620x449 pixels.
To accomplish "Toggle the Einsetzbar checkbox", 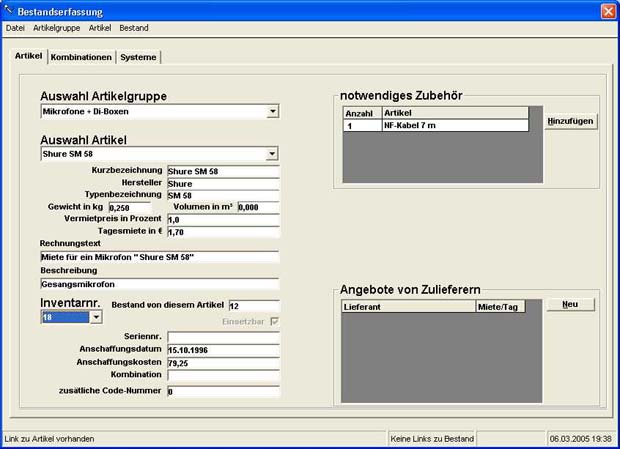I will (x=272, y=322).
